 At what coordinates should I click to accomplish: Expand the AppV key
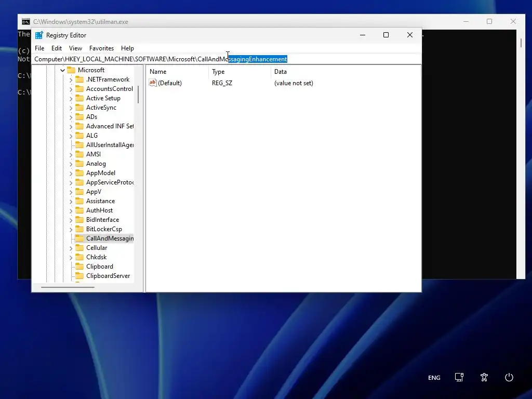[x=71, y=192]
